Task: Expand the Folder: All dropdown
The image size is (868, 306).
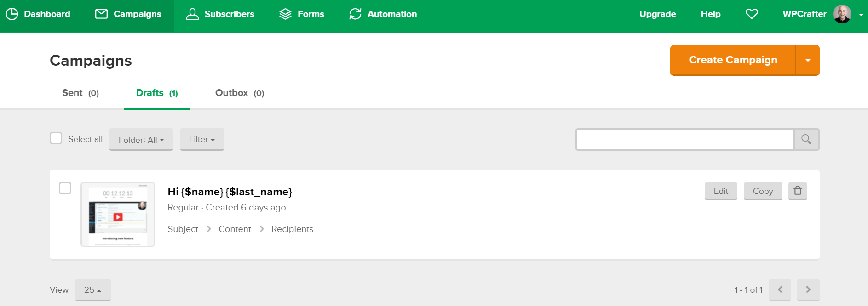Action: (x=141, y=139)
